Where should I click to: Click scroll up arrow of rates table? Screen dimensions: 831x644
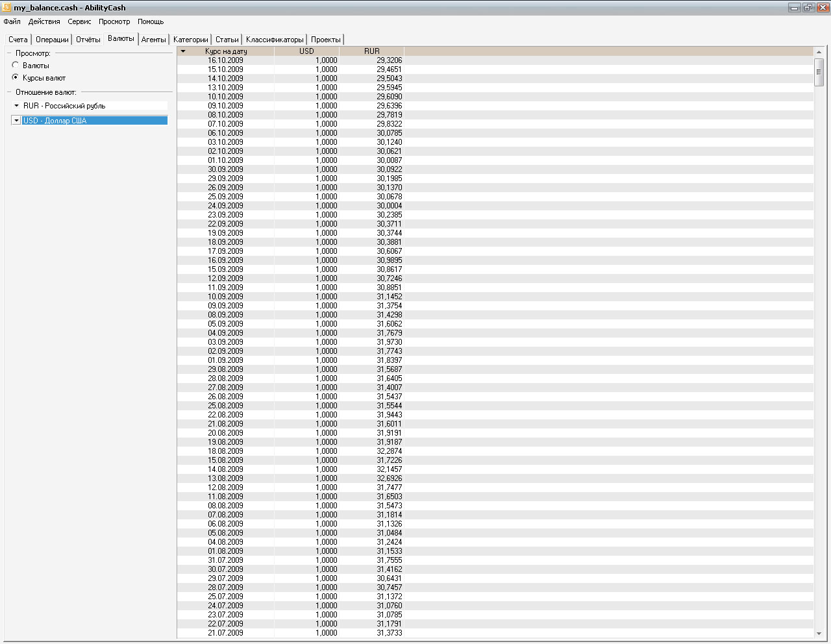coord(819,52)
